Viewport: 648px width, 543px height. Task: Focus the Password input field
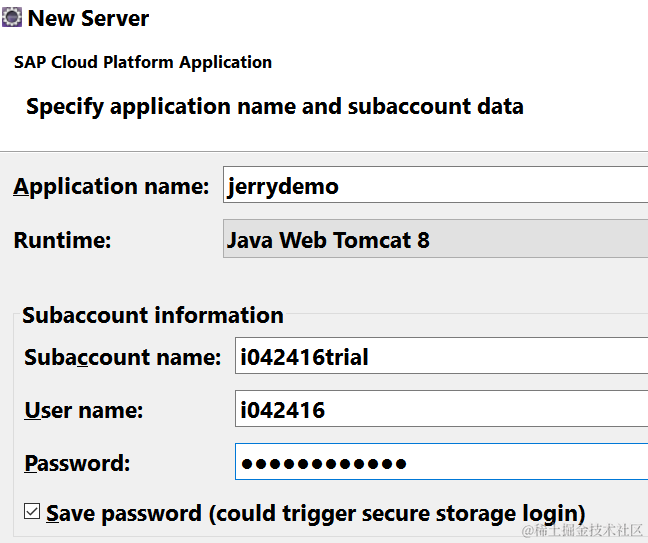(441, 462)
